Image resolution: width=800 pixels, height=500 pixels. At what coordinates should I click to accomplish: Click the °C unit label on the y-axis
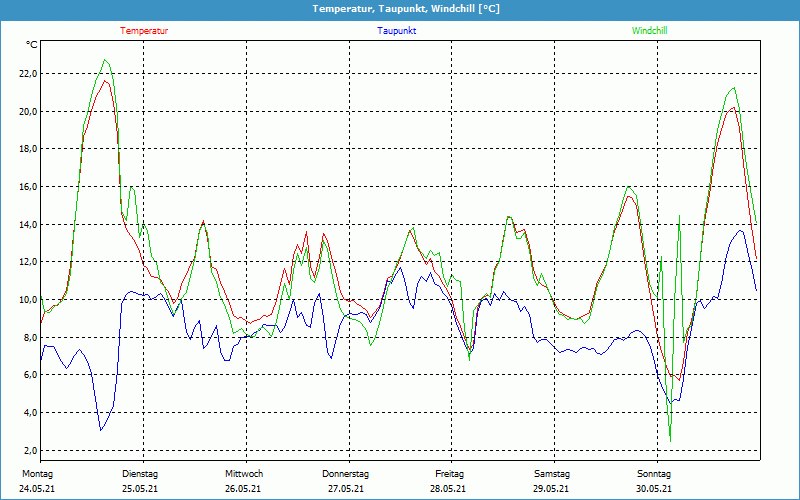pos(32,45)
